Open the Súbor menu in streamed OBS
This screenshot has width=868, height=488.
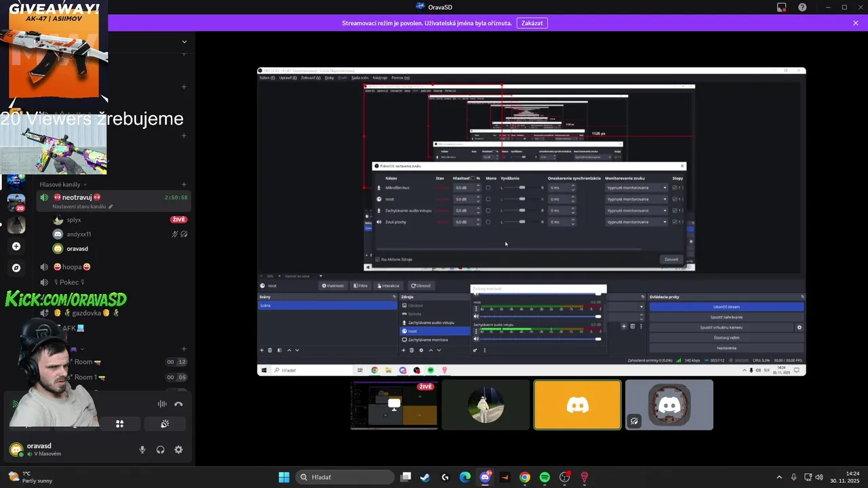[x=268, y=78]
